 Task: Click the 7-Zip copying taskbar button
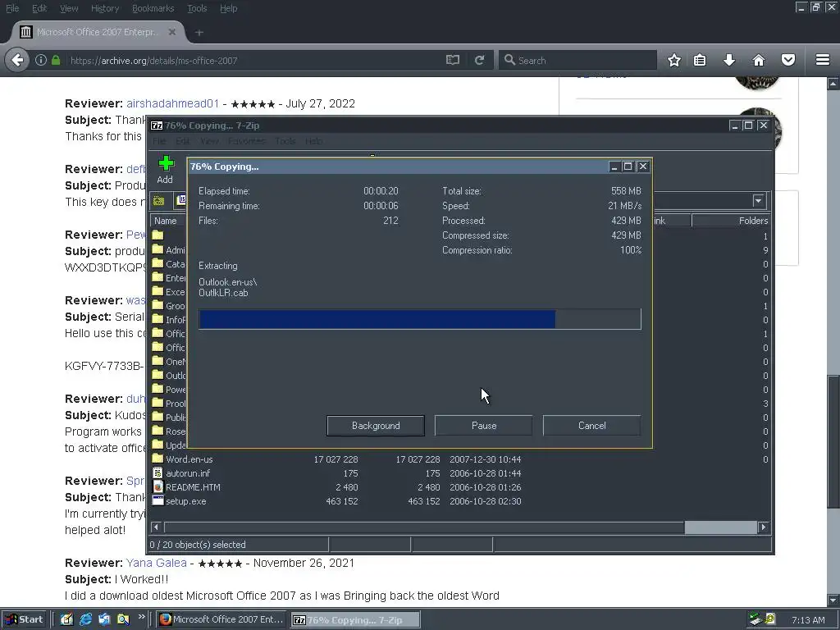coord(356,620)
